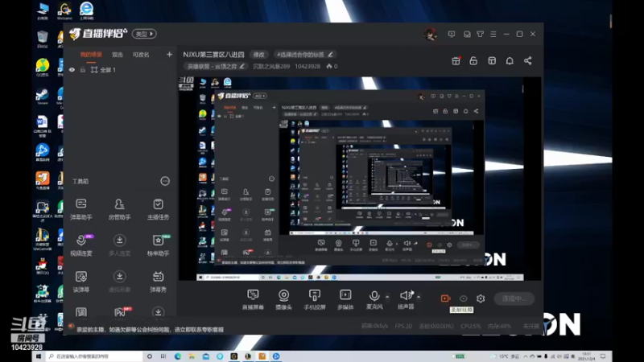Open the layout grid icon in top toolbar
Viewport: 644px width, 362px height.
click(492, 61)
